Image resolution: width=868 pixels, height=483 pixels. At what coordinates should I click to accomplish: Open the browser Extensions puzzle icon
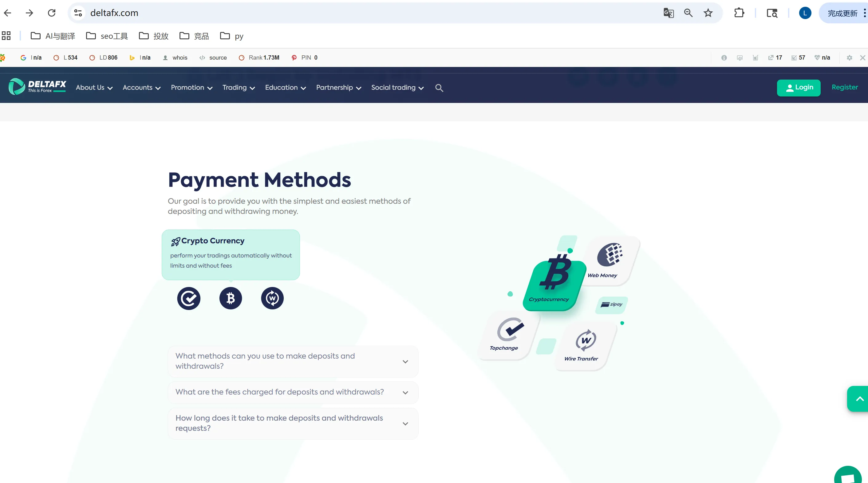pyautogui.click(x=739, y=13)
